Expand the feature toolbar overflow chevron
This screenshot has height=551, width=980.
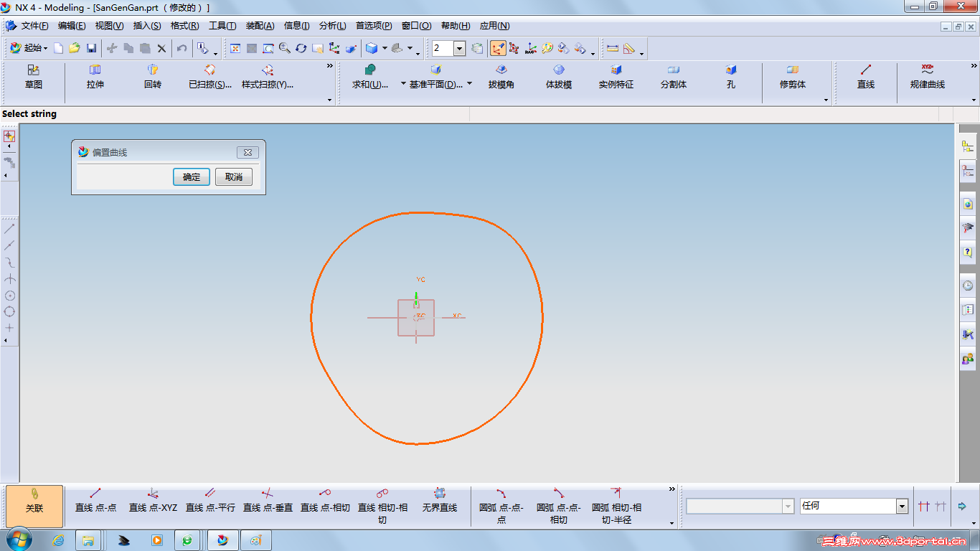click(x=330, y=66)
